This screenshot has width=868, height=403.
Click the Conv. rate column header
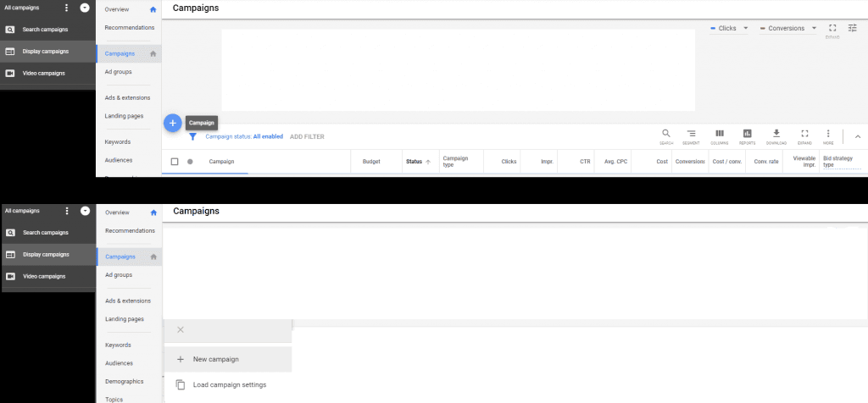pyautogui.click(x=766, y=162)
